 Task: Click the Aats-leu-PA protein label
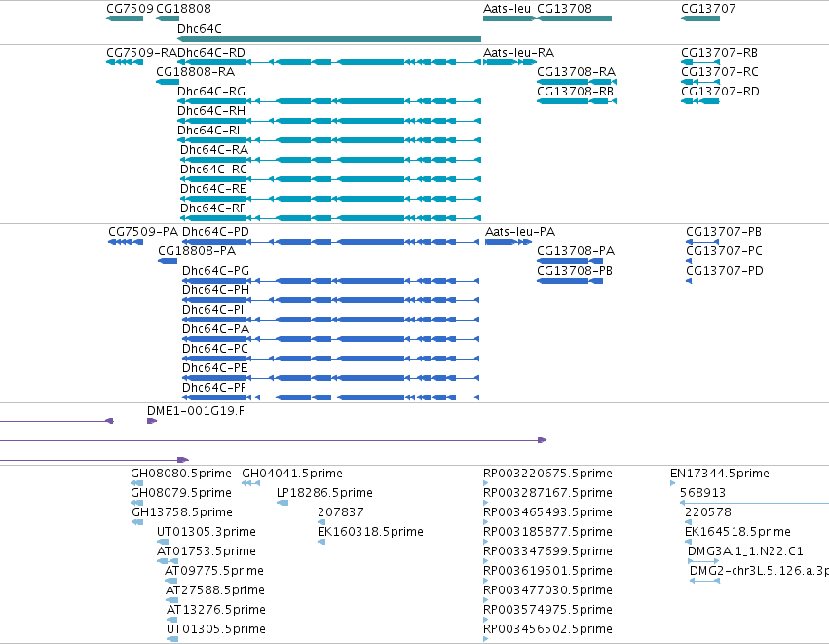point(520,232)
